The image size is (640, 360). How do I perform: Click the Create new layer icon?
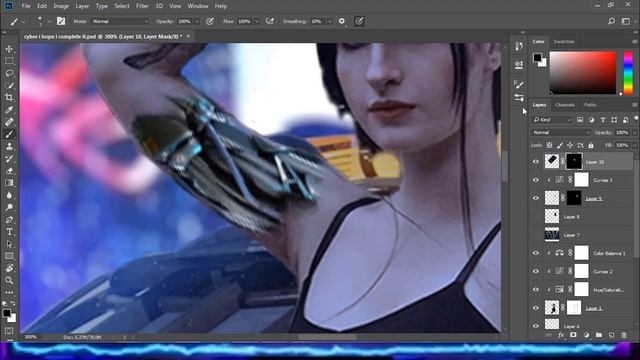611,335
